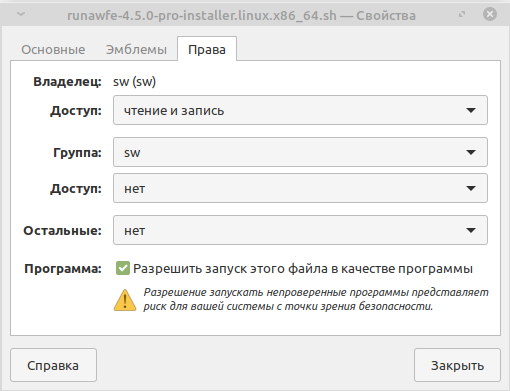
Task: Click the arrow on the Остальные combo box
Action: point(471,230)
